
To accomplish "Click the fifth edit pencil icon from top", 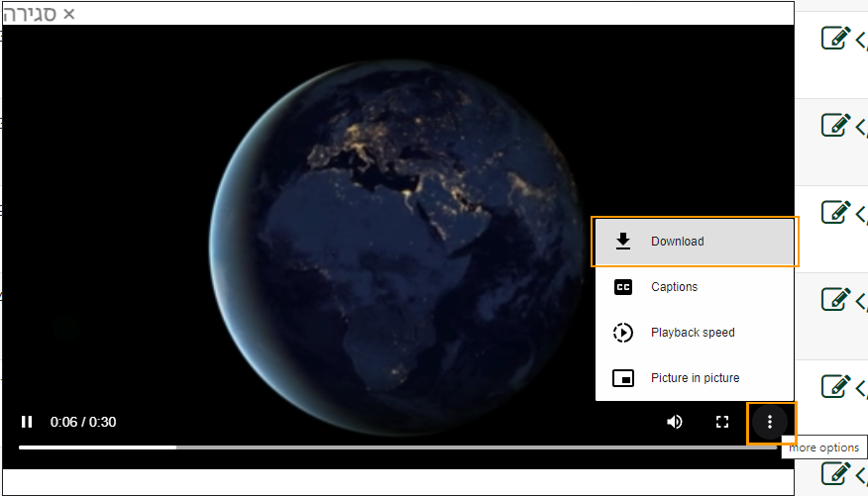I will pos(835,385).
